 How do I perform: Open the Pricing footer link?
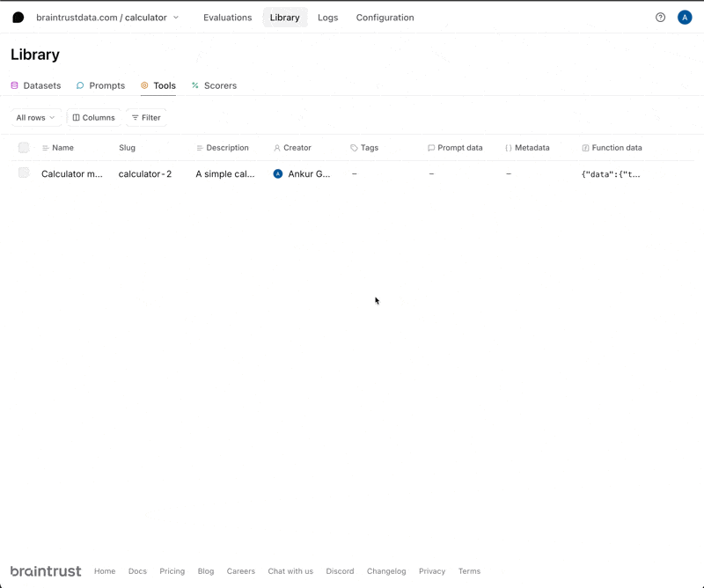pos(172,571)
